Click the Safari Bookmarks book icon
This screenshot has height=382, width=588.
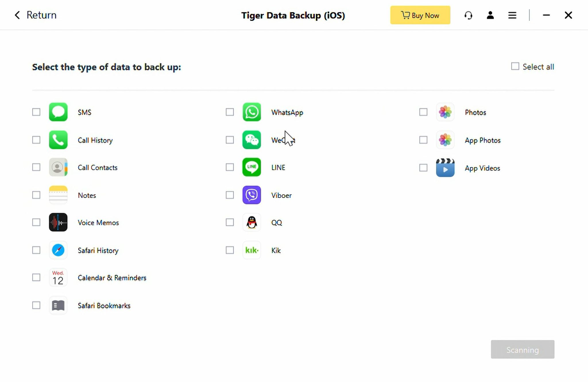[x=58, y=306]
